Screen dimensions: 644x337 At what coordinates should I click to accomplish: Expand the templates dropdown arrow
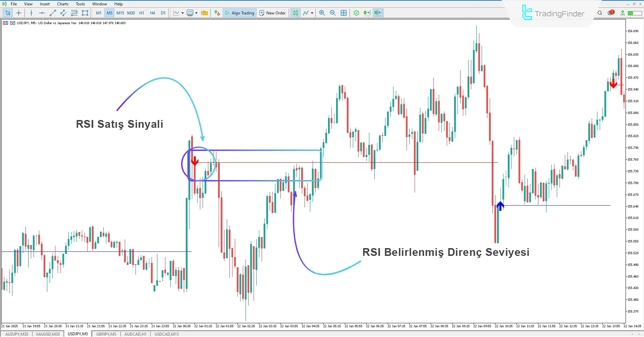pos(196,13)
